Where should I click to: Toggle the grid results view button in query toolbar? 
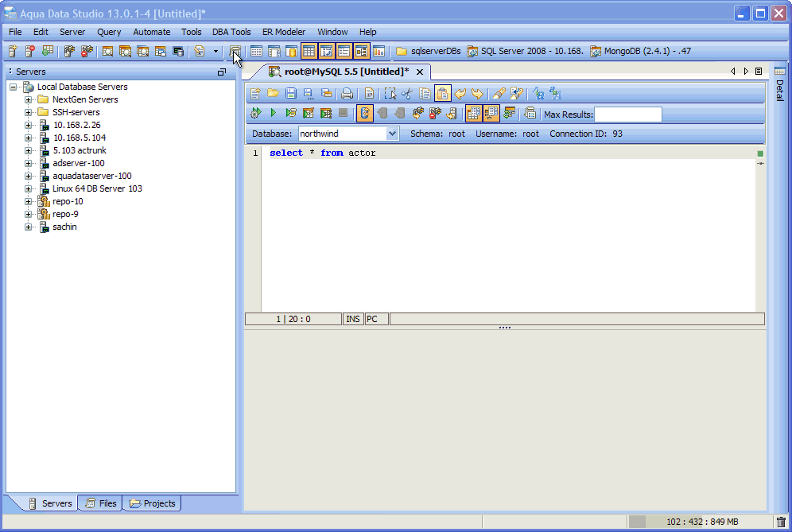coord(473,113)
